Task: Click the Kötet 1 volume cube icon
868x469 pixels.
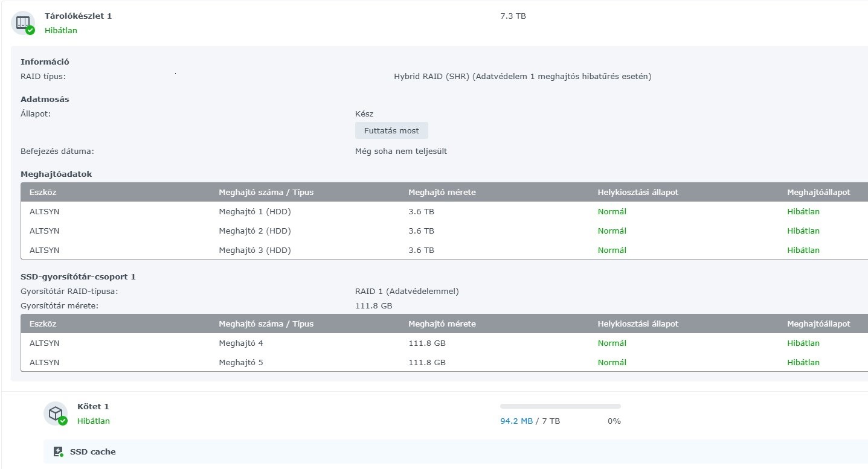Action: 56,413
